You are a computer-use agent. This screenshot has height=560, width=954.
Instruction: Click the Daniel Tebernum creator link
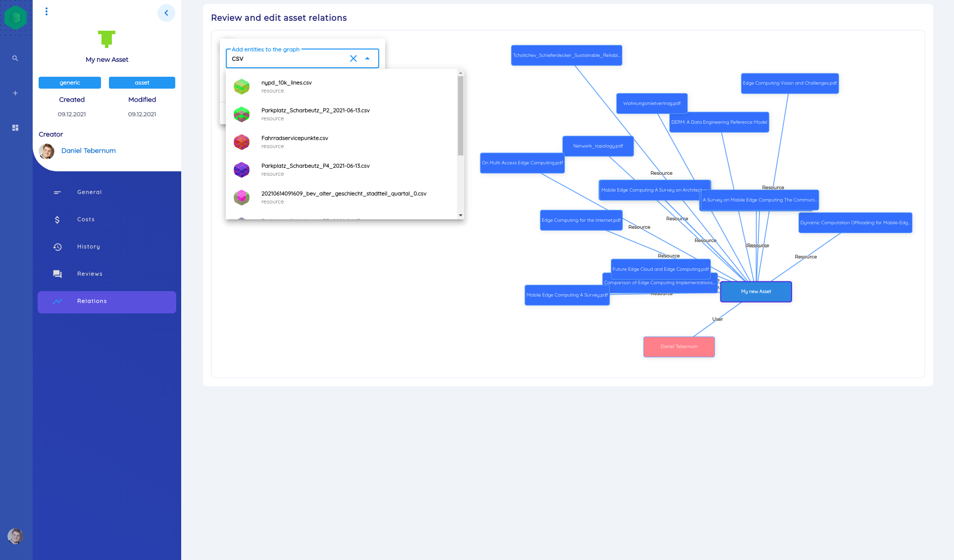coord(88,150)
